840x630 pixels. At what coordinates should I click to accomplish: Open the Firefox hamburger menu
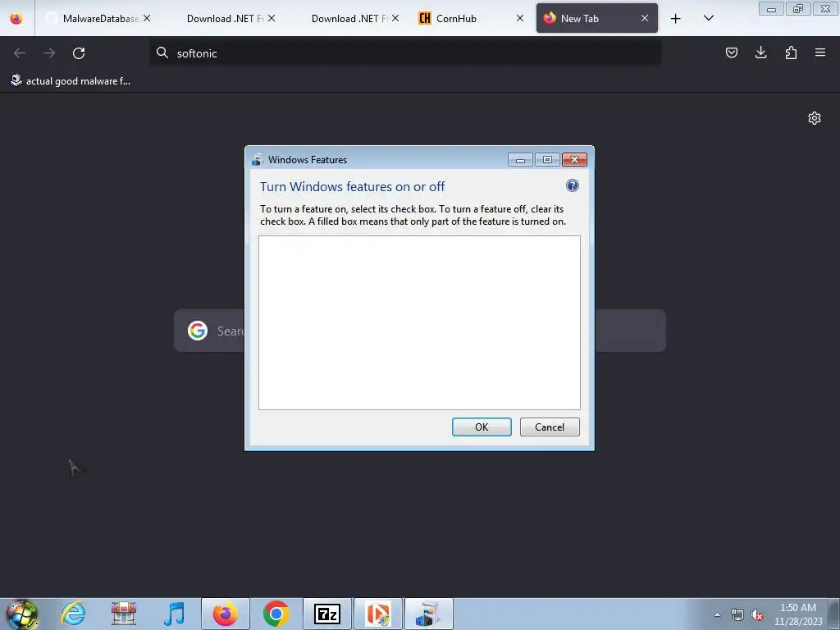[820, 52]
